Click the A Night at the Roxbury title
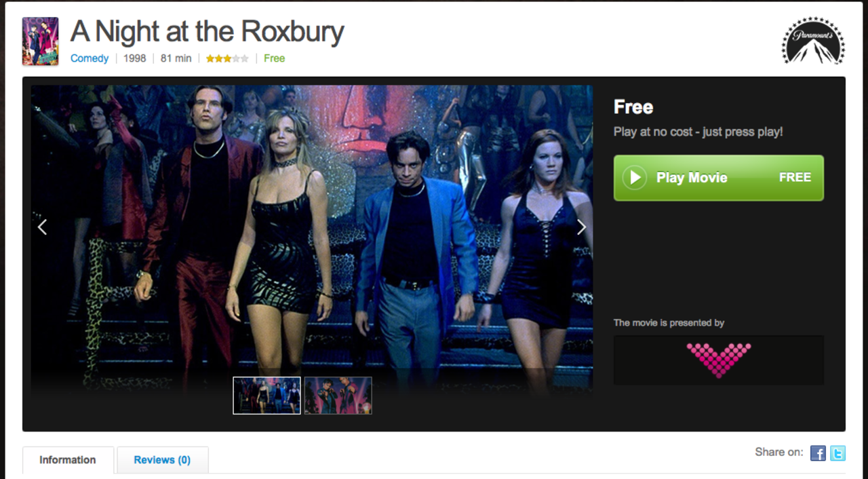 [207, 31]
